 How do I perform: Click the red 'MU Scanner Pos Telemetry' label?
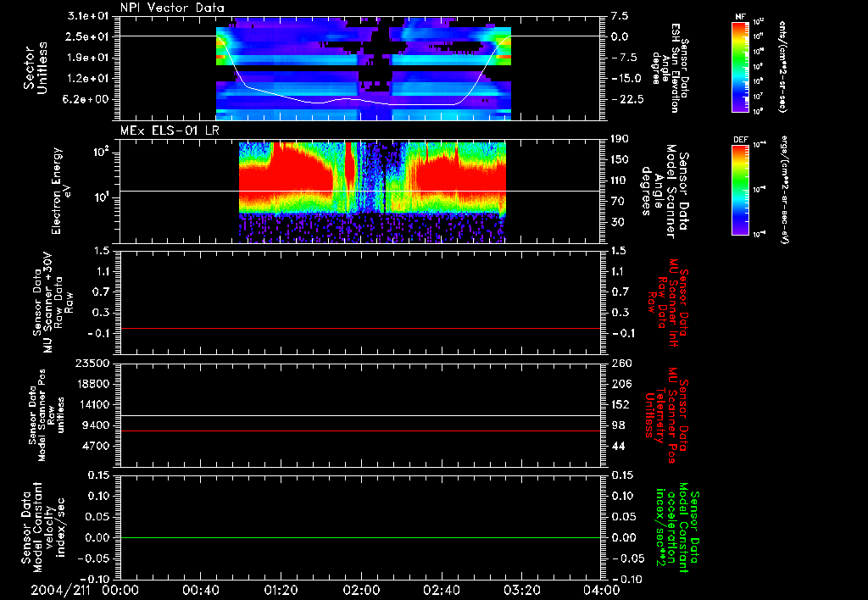tap(667, 415)
